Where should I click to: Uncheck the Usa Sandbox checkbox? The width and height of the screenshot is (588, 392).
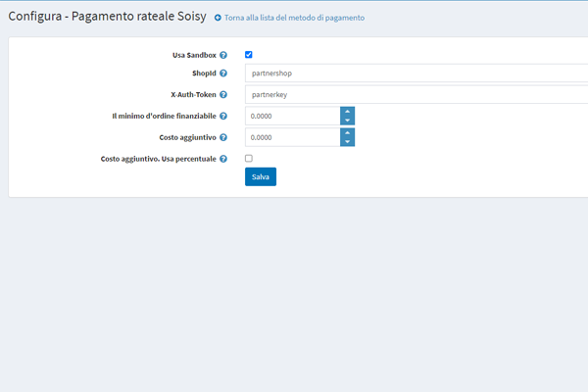click(249, 55)
